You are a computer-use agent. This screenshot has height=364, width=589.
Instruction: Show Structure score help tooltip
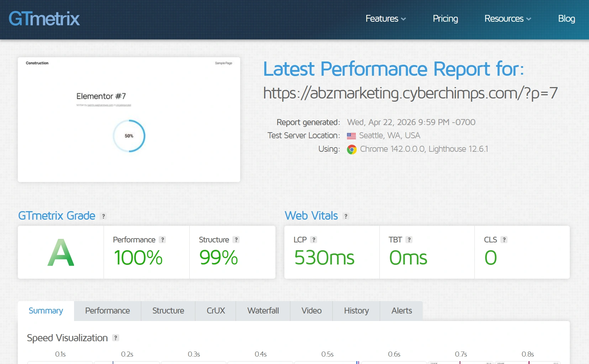click(236, 240)
